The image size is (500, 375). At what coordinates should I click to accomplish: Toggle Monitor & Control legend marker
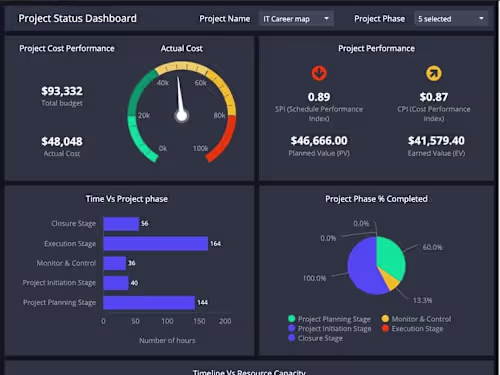(385, 319)
